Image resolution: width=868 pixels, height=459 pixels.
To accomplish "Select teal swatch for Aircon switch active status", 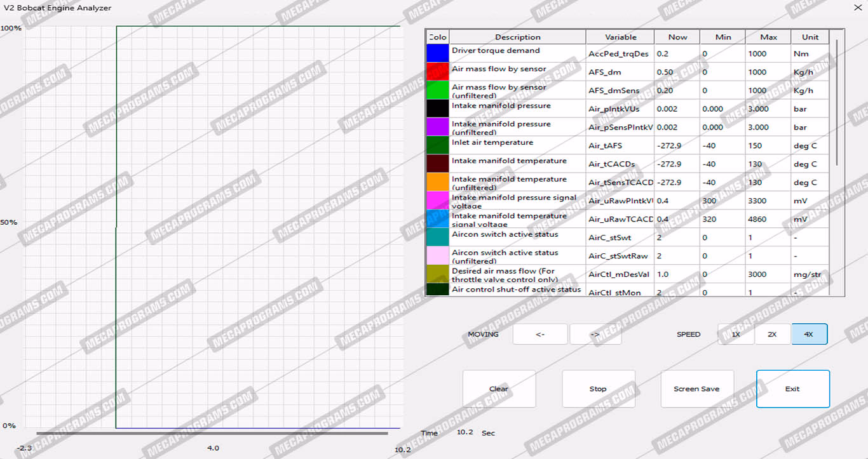I will tap(437, 237).
